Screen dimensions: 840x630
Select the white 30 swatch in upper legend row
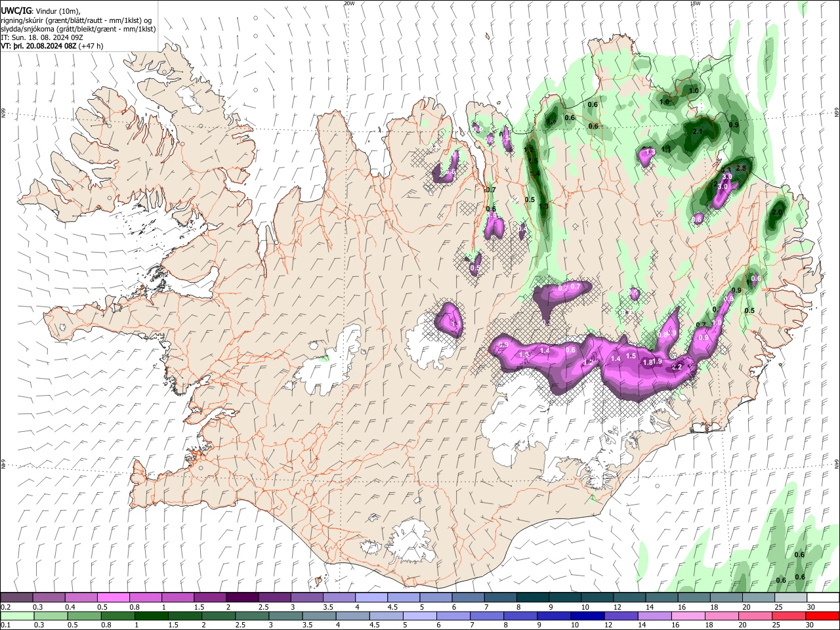(822, 597)
